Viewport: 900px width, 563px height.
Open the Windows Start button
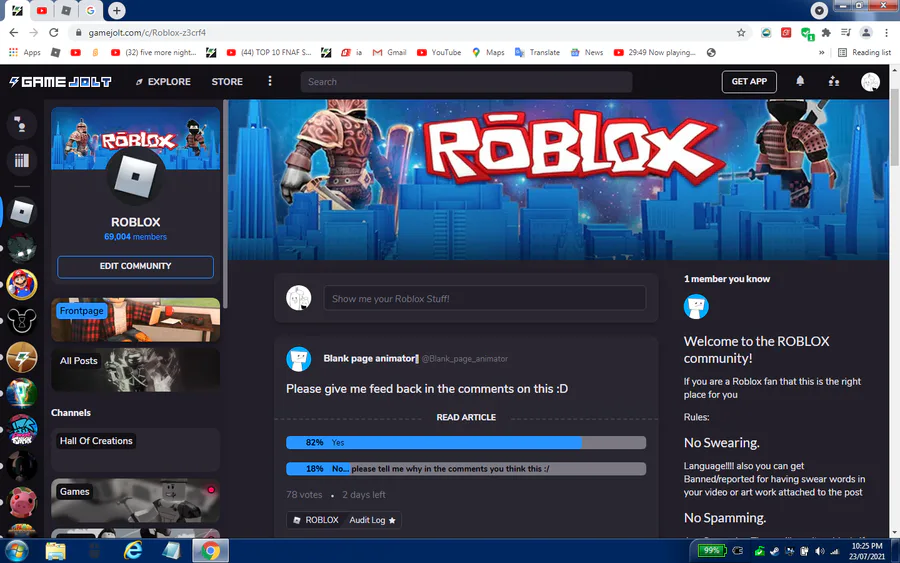coord(16,551)
